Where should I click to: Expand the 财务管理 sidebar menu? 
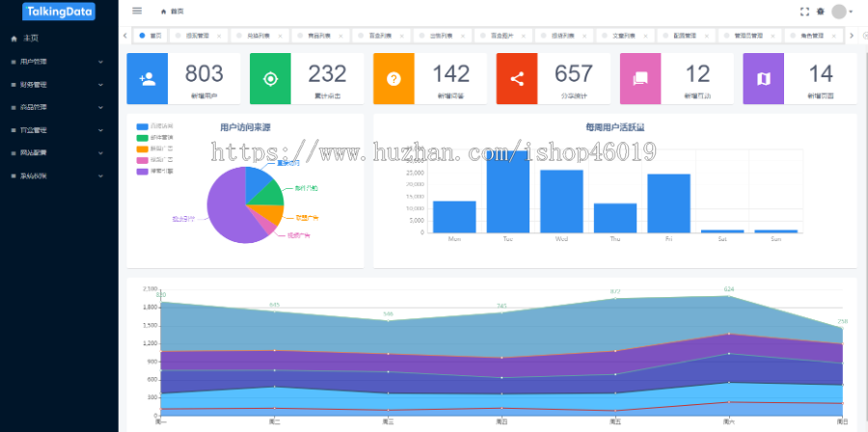[59, 85]
